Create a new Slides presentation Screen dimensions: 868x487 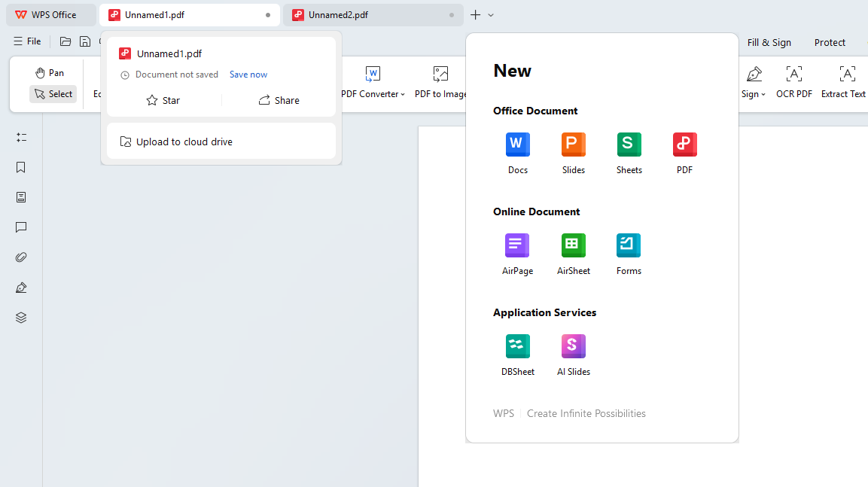coord(574,154)
